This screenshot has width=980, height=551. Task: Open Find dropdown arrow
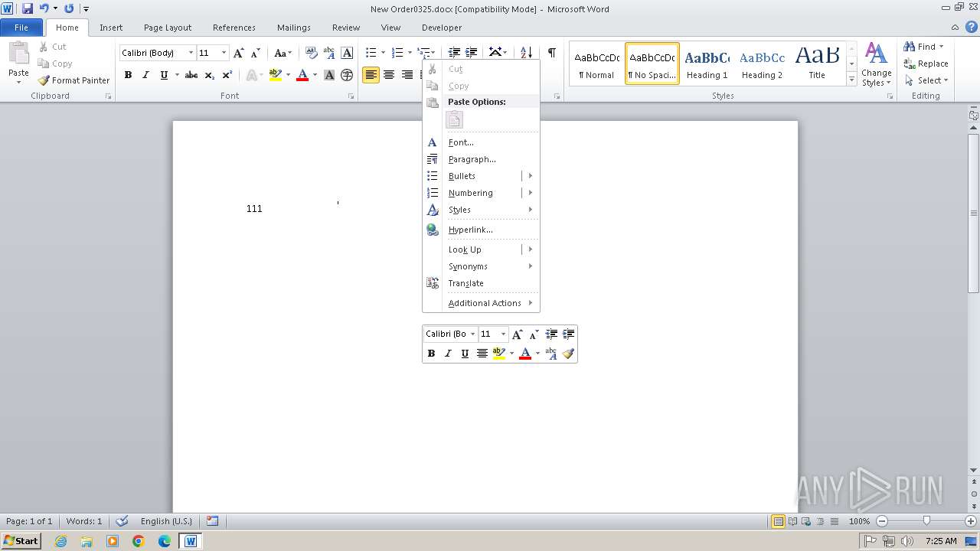click(x=941, y=47)
